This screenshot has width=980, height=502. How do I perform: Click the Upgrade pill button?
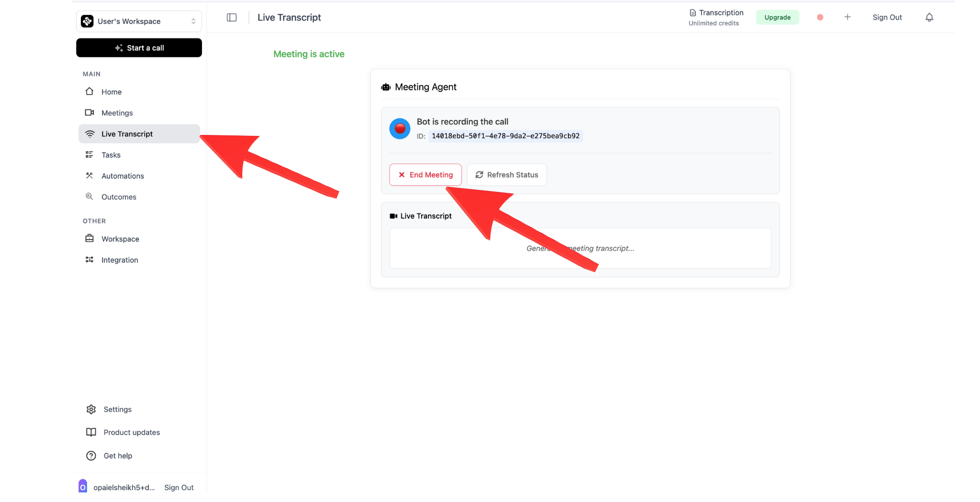[777, 17]
